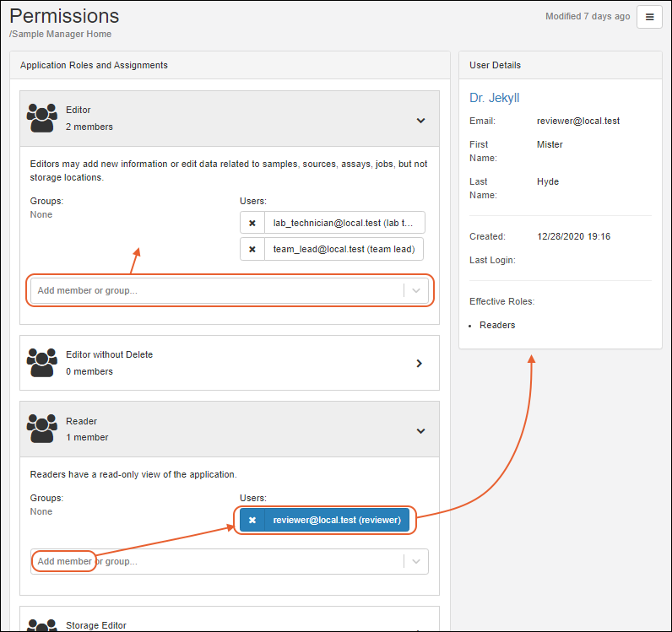Select the lab_technician@local.test user
Screen dimensions: 672x632
344,223
